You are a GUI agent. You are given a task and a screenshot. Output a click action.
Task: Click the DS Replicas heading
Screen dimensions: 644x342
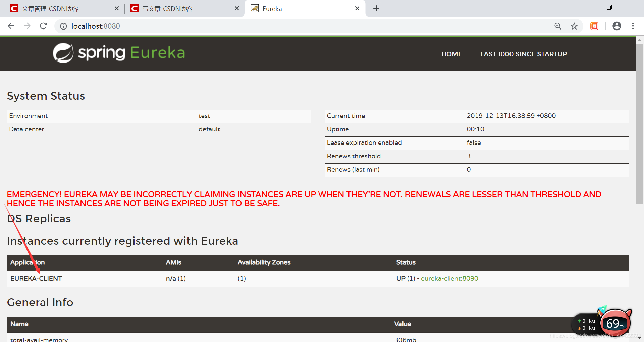pos(39,219)
